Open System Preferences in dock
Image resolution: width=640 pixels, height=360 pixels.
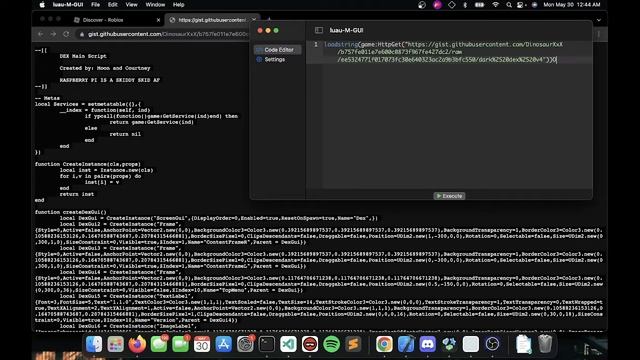[245, 344]
